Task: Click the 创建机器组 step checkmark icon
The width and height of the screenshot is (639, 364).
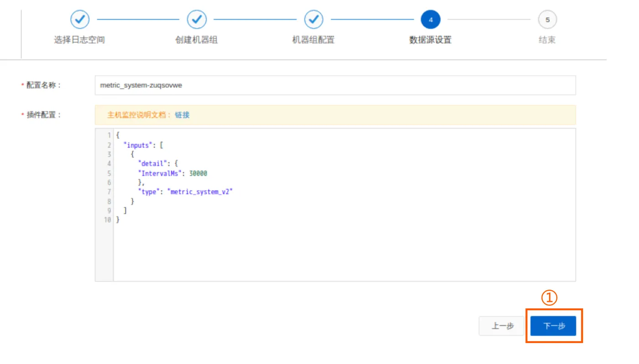Action: point(197,20)
